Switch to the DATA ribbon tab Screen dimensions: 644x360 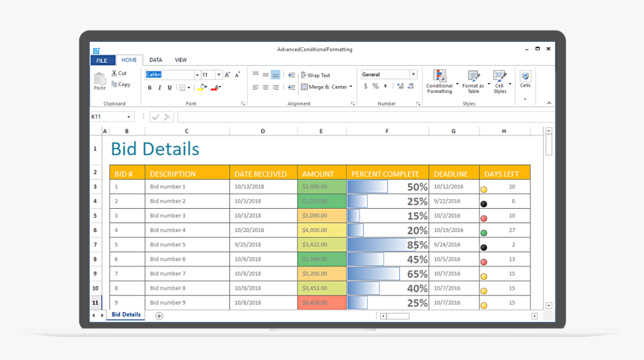[156, 60]
